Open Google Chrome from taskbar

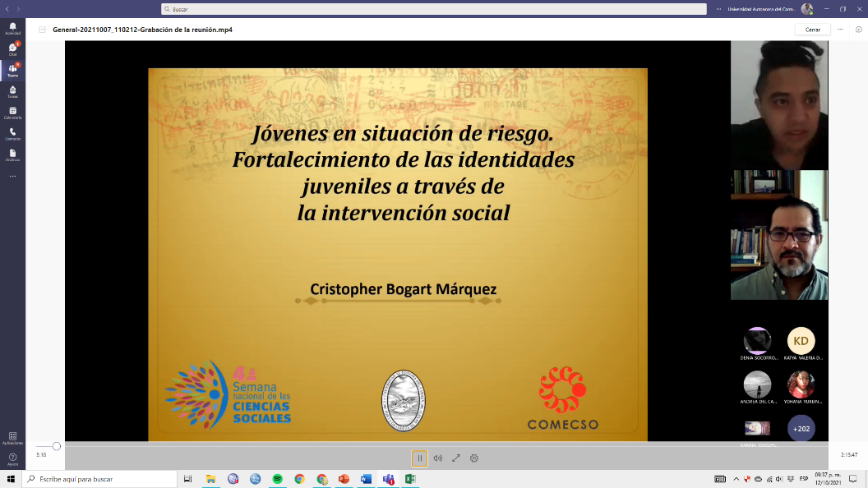(x=299, y=479)
